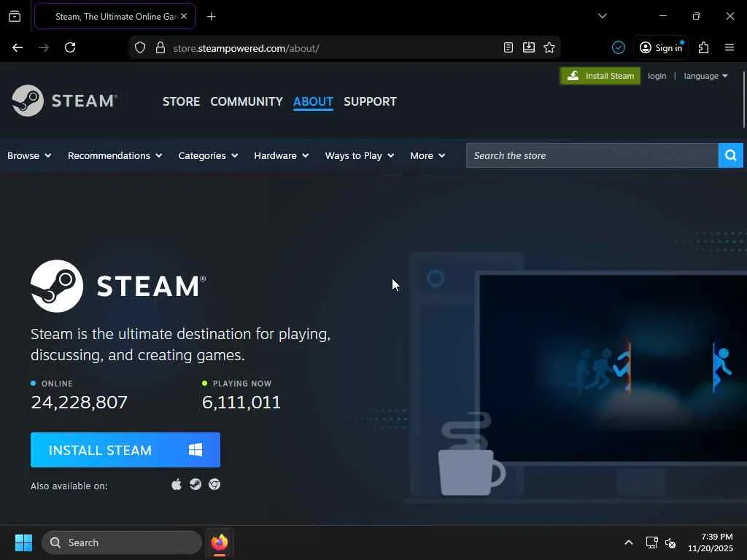Click the page vertical scrollbar
The width and height of the screenshot is (747, 560).
coord(743,98)
